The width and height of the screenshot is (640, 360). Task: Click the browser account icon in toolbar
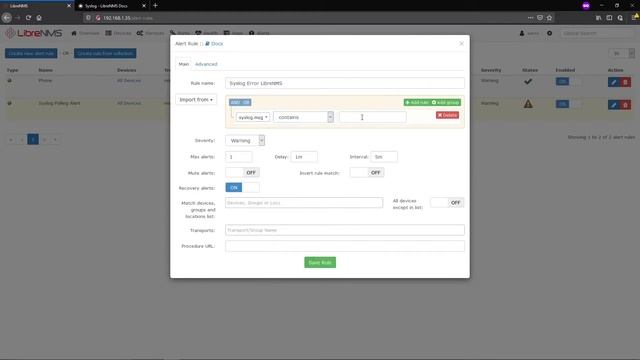[x=620, y=18]
